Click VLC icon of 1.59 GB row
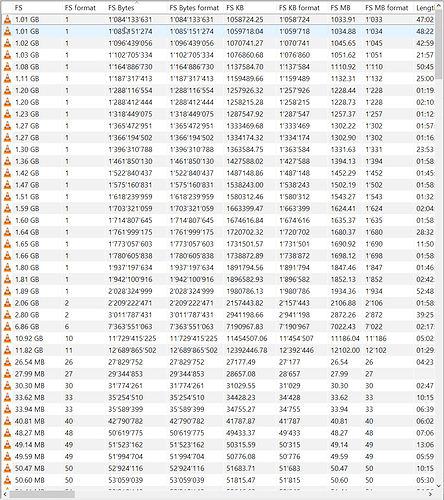The width and height of the screenshot is (444, 500). pyautogui.click(x=7, y=209)
